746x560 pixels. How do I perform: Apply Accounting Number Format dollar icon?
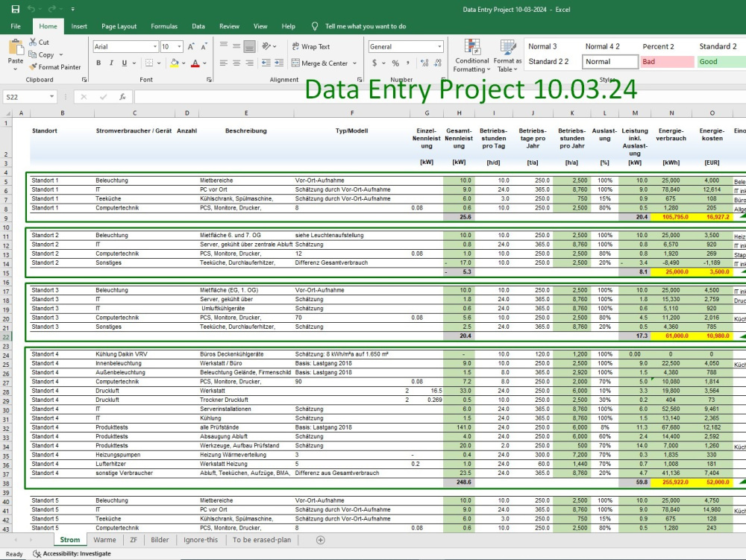point(374,63)
